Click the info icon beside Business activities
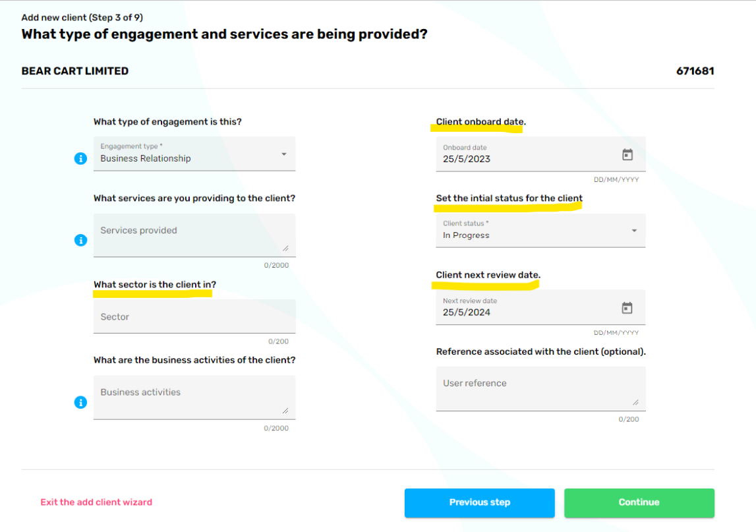This screenshot has height=532, width=756. 80,402
